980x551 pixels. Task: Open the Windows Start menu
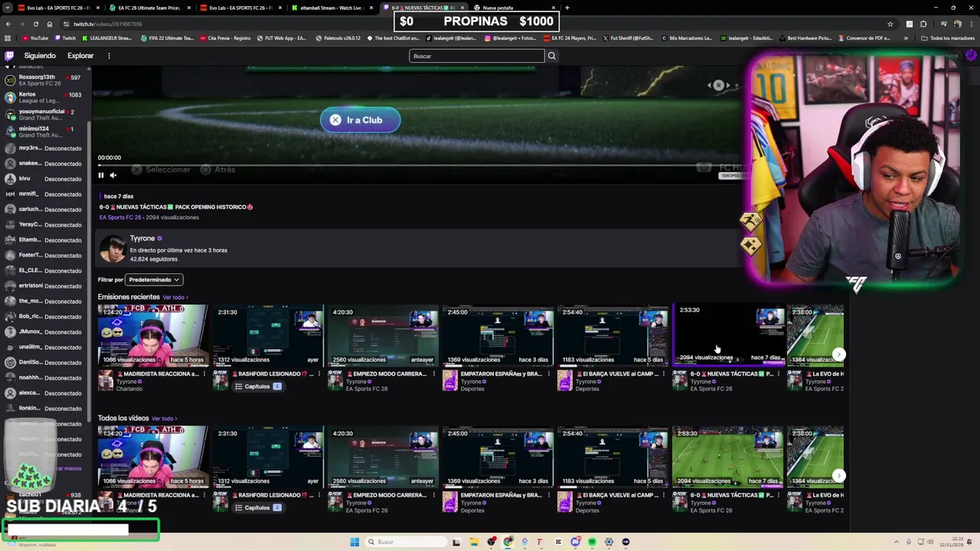click(x=354, y=542)
